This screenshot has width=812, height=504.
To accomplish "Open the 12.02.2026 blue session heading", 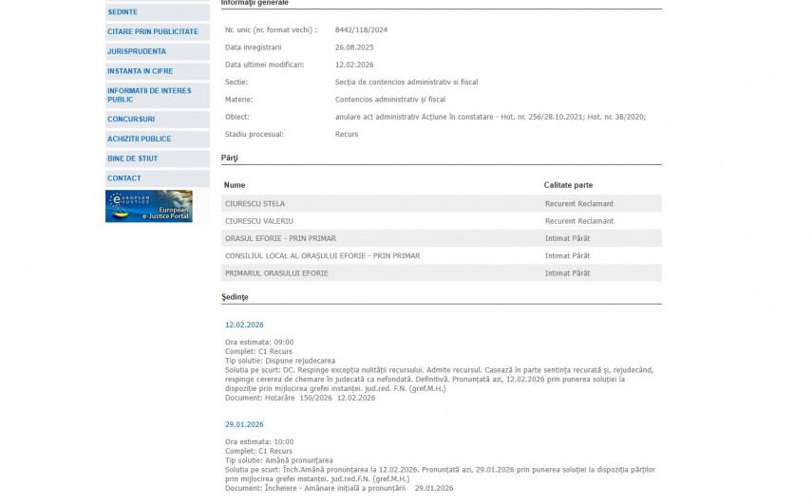I will point(244,325).
